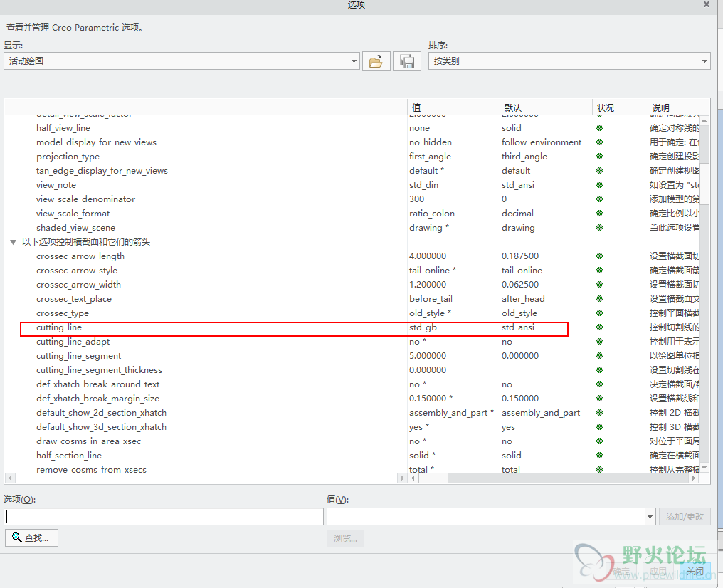This screenshot has height=588, width=723.
Task: Click in the 值(V) input field
Action: (485, 517)
